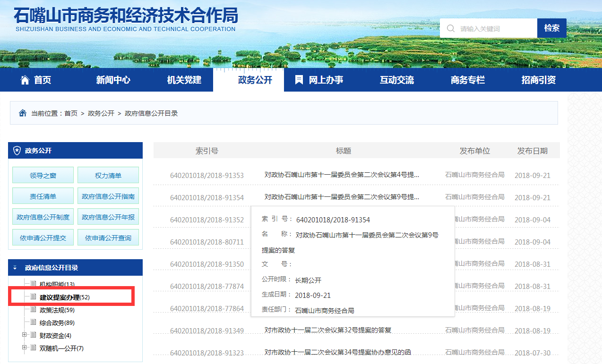Viewport: 602px width, 364px height.
Task: Click the magnifier icon in search box
Action: 451,28
